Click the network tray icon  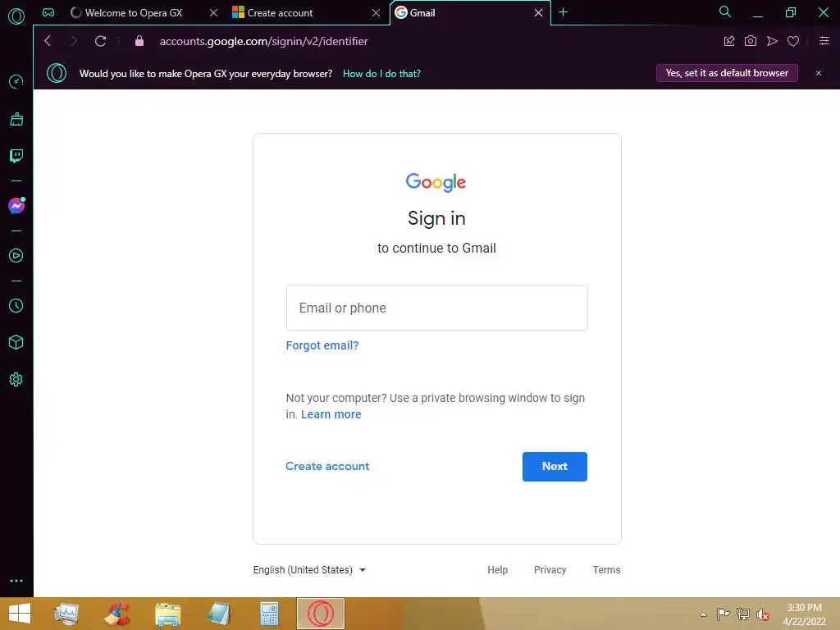pos(743,614)
